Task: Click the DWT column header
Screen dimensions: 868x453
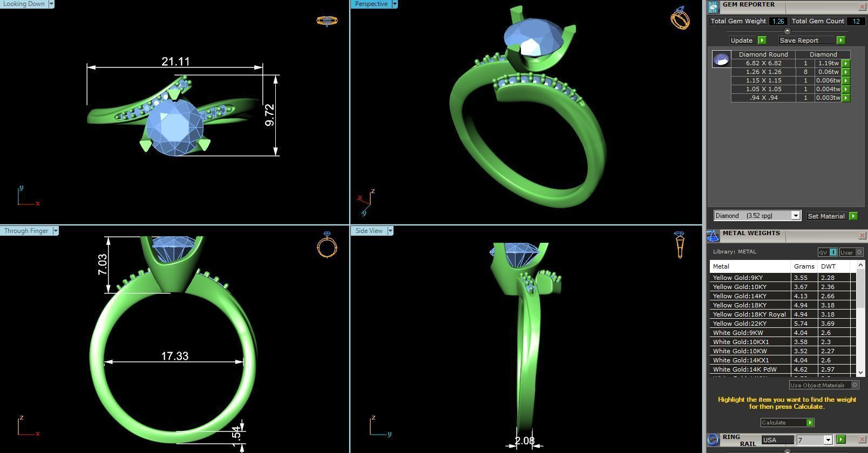Action: point(834,266)
